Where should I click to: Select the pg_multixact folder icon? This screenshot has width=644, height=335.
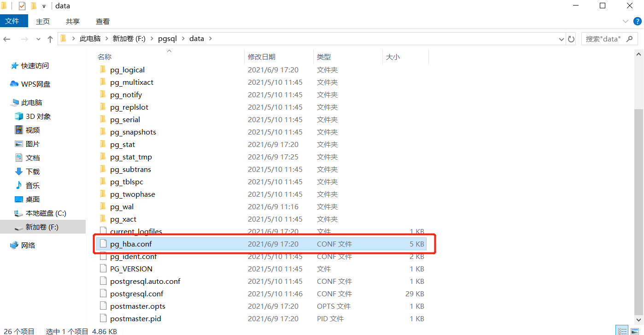[x=103, y=82]
